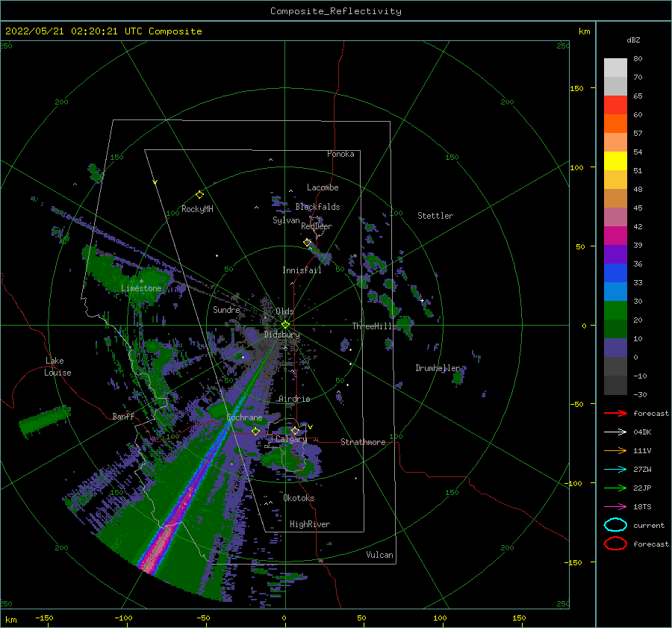The image size is (672, 628).
Task: Click the Stettler label
Action: pyautogui.click(x=435, y=216)
